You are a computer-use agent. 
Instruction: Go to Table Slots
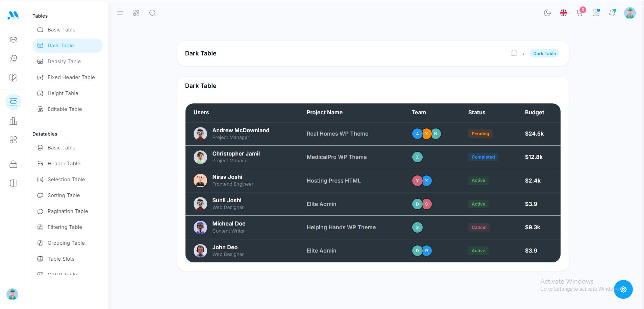(68, 259)
